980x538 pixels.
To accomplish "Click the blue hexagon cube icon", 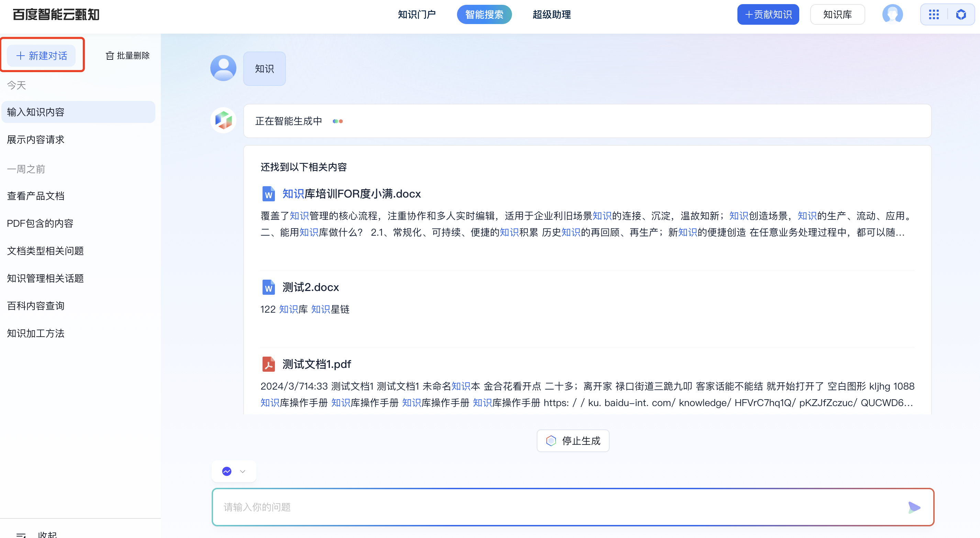I will [961, 14].
